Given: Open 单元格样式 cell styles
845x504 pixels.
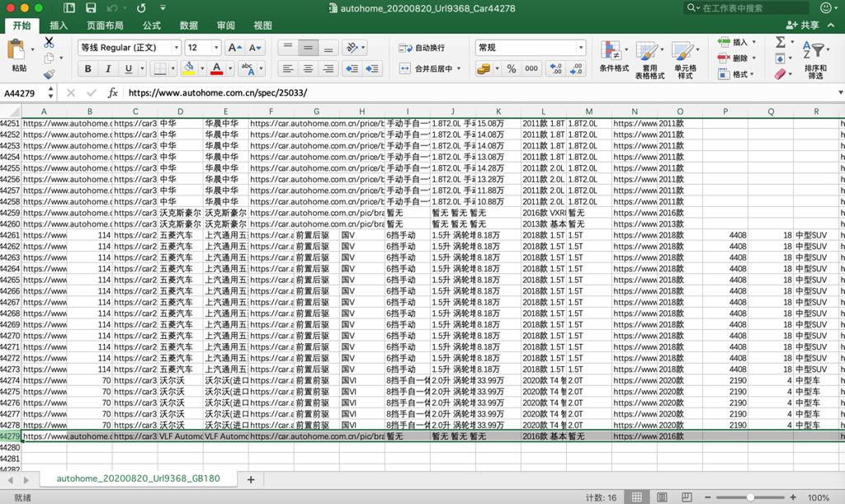Looking at the screenshot, I should [685, 59].
